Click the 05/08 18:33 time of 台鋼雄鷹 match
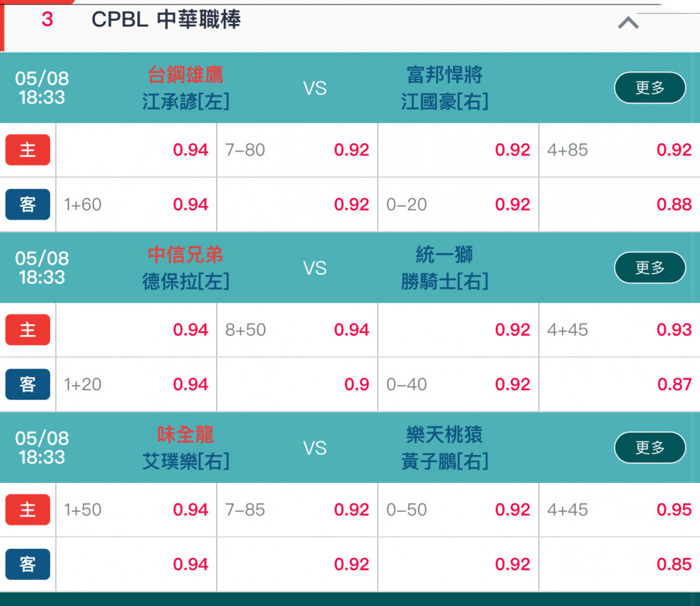700x606 pixels. [42, 87]
